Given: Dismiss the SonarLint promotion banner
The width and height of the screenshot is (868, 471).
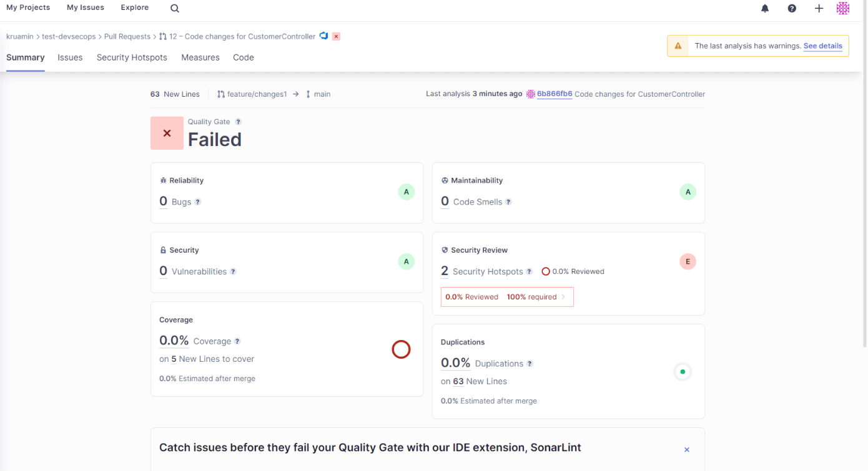Looking at the screenshot, I should 687,450.
